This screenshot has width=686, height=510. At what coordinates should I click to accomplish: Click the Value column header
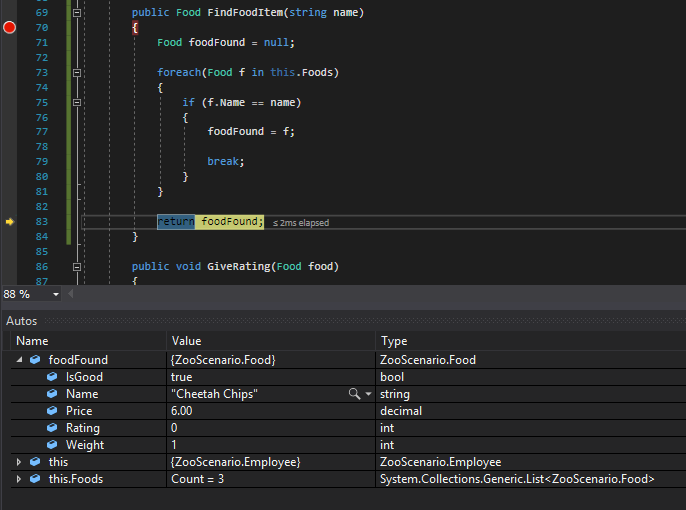[x=187, y=341]
